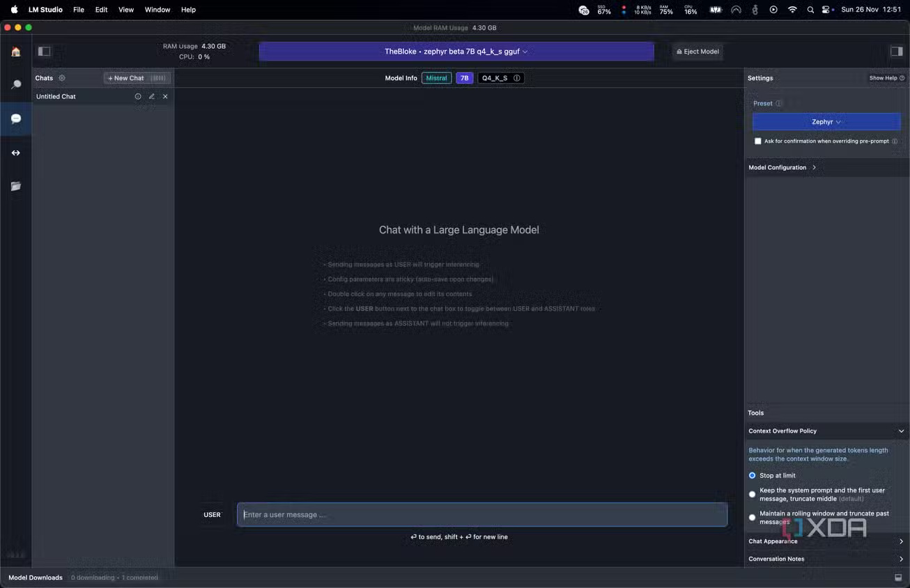The height and width of the screenshot is (588, 910).
Task: Open the View menu
Action: [126, 10]
